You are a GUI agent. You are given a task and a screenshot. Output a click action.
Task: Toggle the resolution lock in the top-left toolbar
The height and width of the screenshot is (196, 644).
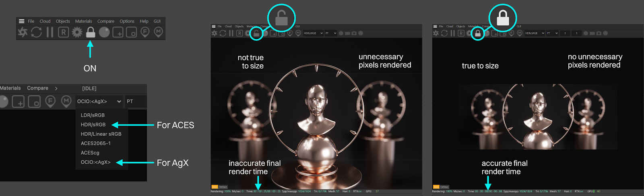pyautogui.click(x=91, y=32)
